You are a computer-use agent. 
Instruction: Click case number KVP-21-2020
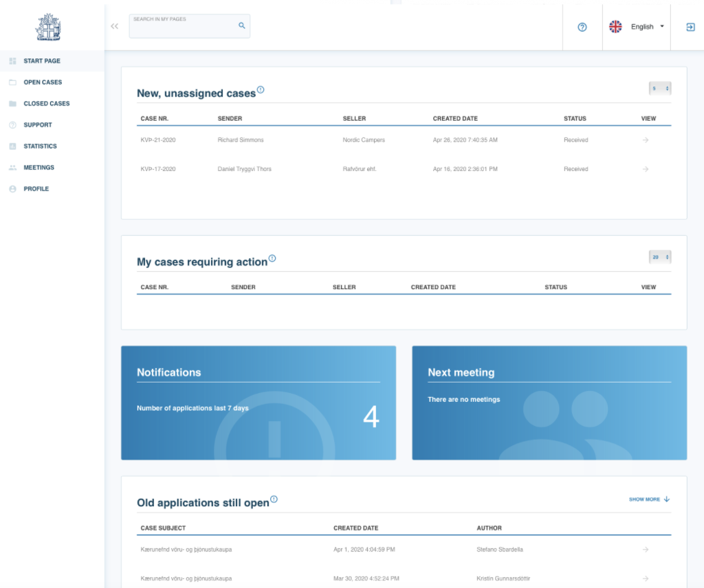158,140
